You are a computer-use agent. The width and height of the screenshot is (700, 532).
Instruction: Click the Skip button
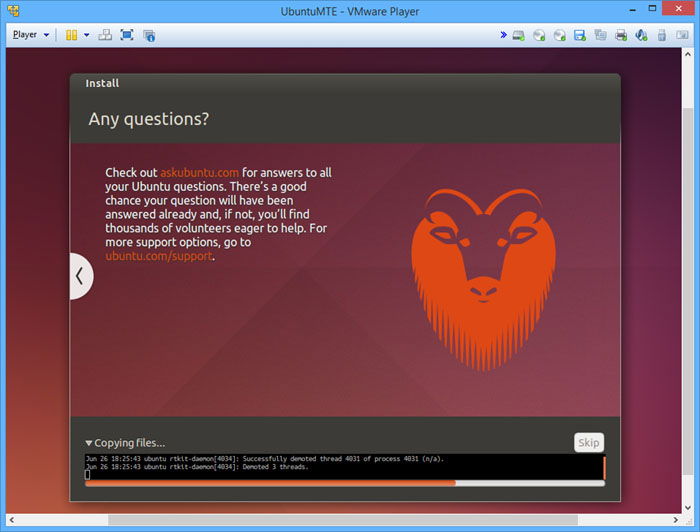[x=588, y=442]
